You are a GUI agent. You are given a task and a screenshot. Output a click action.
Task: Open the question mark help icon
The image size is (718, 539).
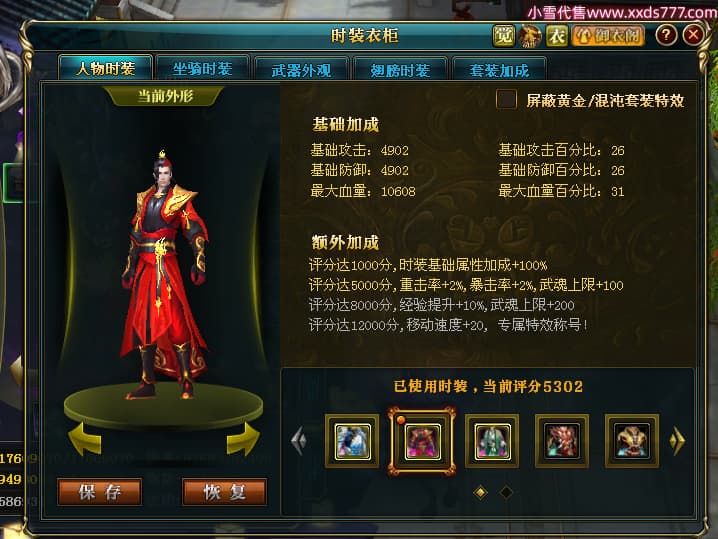666,35
